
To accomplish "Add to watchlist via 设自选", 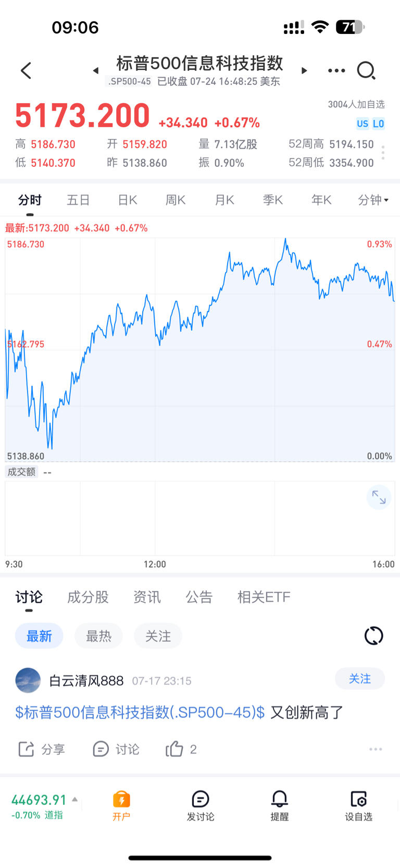I will click(358, 805).
